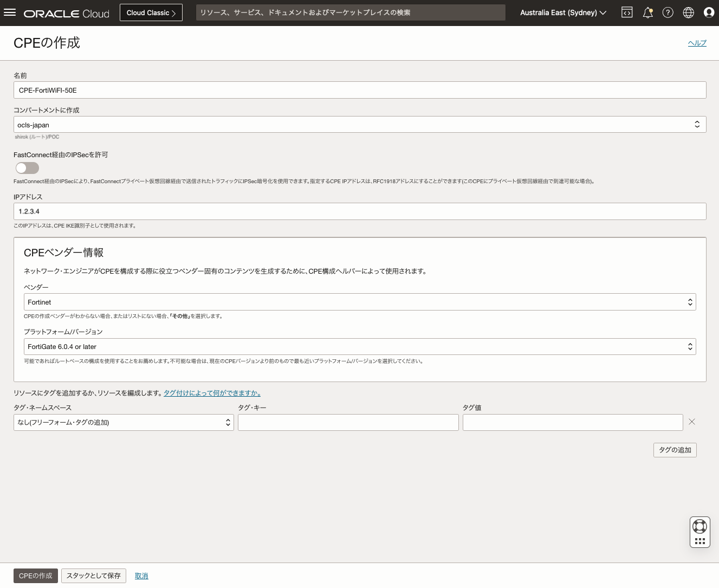Click the CPEの作成 submit button
Viewport: 719px width, 588px height.
tap(36, 576)
